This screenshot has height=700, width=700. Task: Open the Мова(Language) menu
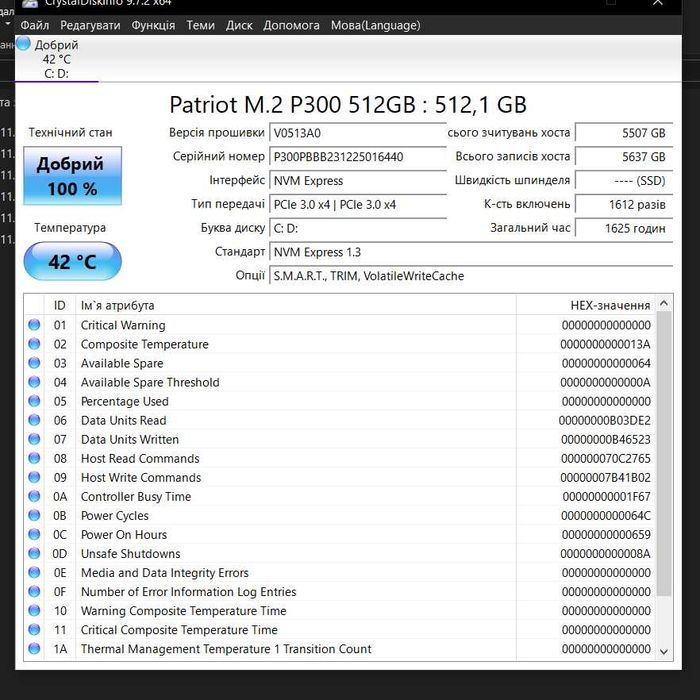(375, 25)
